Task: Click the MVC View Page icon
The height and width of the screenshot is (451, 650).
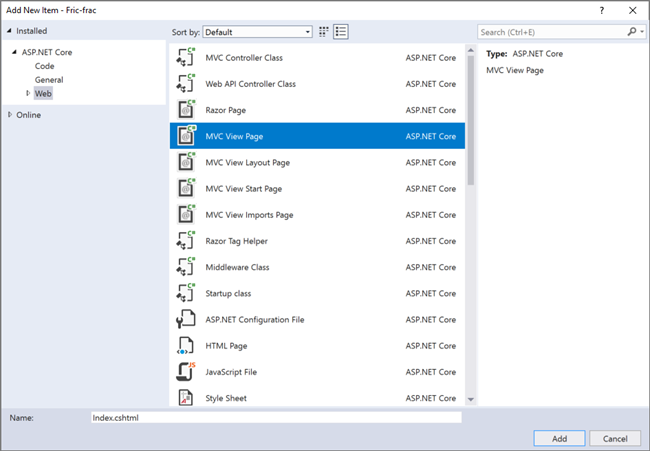Action: (186, 136)
